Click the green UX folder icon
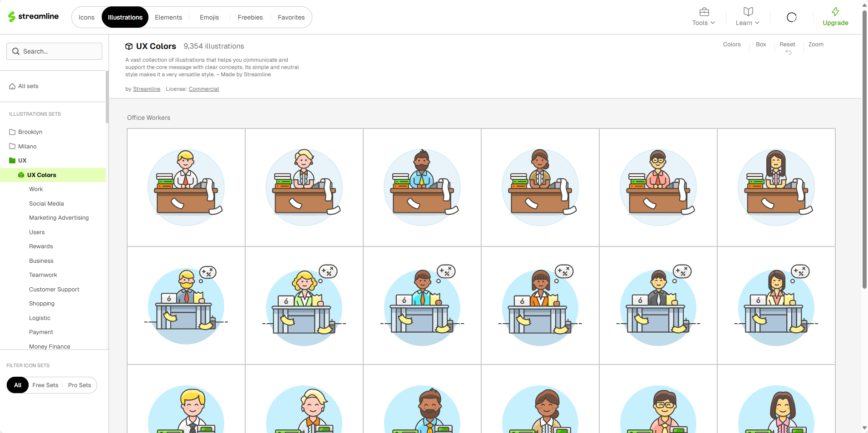The image size is (868, 433). coord(12,161)
